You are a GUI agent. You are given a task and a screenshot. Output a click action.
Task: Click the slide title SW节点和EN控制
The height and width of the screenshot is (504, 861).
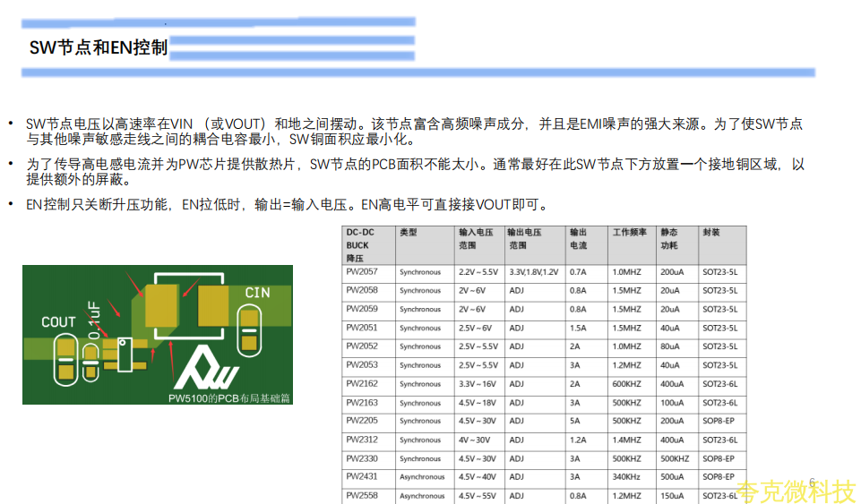click(99, 48)
